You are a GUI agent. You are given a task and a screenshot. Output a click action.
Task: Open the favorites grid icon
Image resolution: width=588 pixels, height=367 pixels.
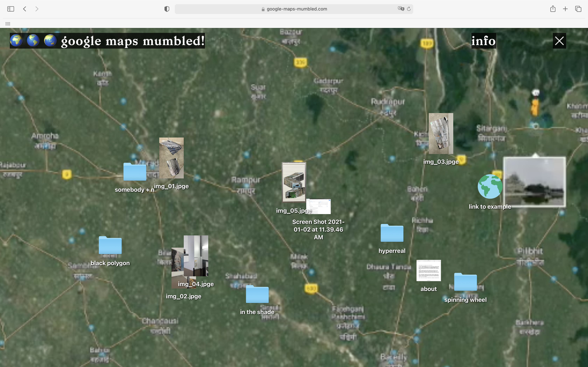click(x=8, y=24)
